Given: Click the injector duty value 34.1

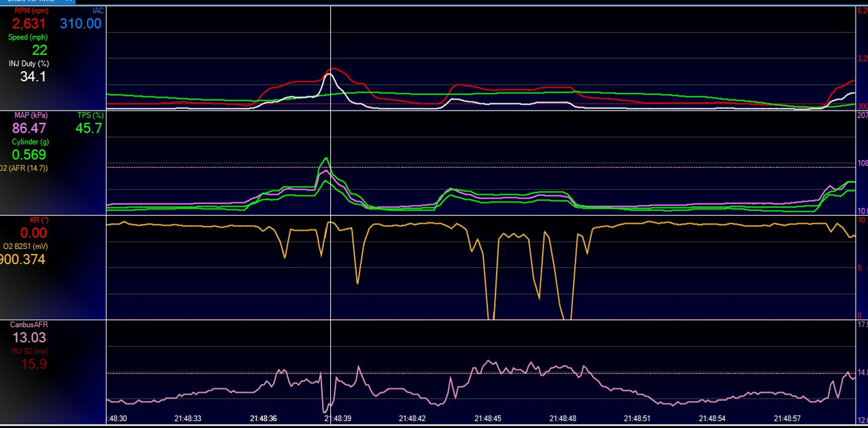Looking at the screenshot, I should coord(33,77).
